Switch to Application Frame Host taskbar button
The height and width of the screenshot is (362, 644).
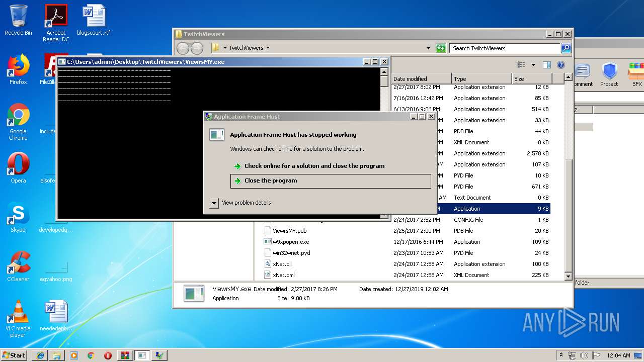point(159,355)
